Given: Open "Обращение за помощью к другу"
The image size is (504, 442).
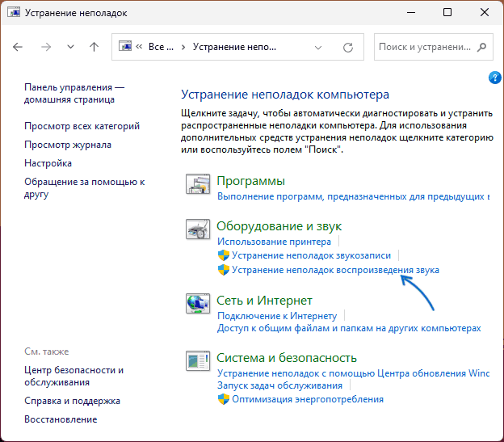Looking at the screenshot, I should click(85, 187).
